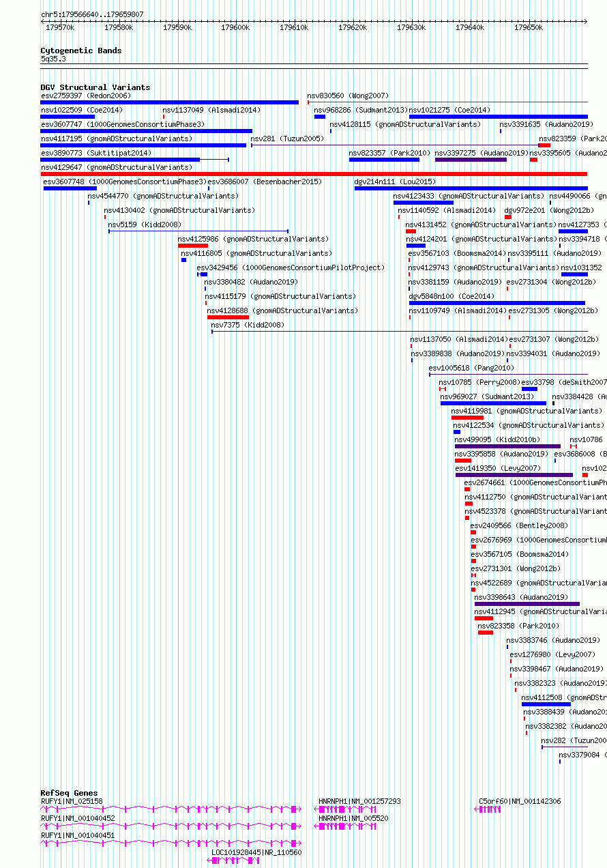Select LOC101928445|NR_110560 gene label
This screenshot has height=868, width=607.
point(256,852)
